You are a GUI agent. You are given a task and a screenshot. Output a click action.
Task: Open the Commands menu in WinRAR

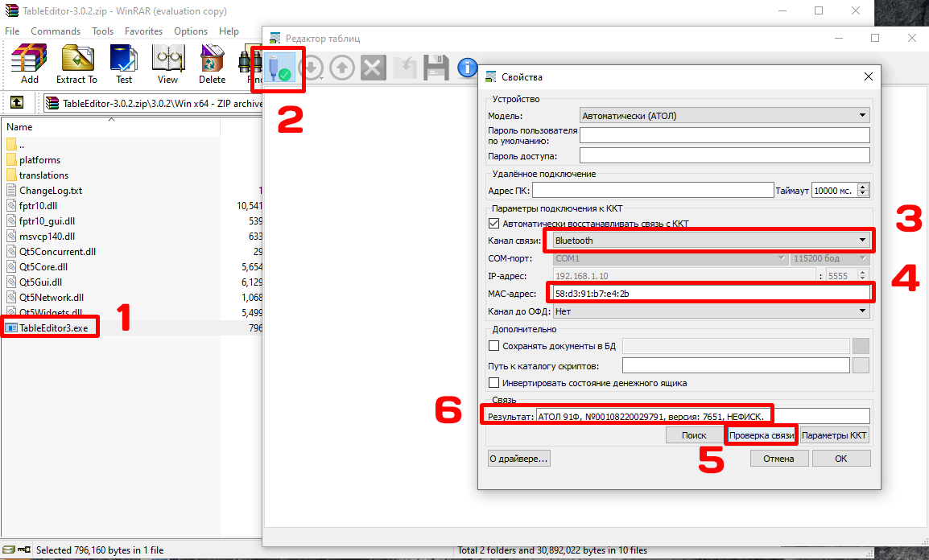pos(56,31)
